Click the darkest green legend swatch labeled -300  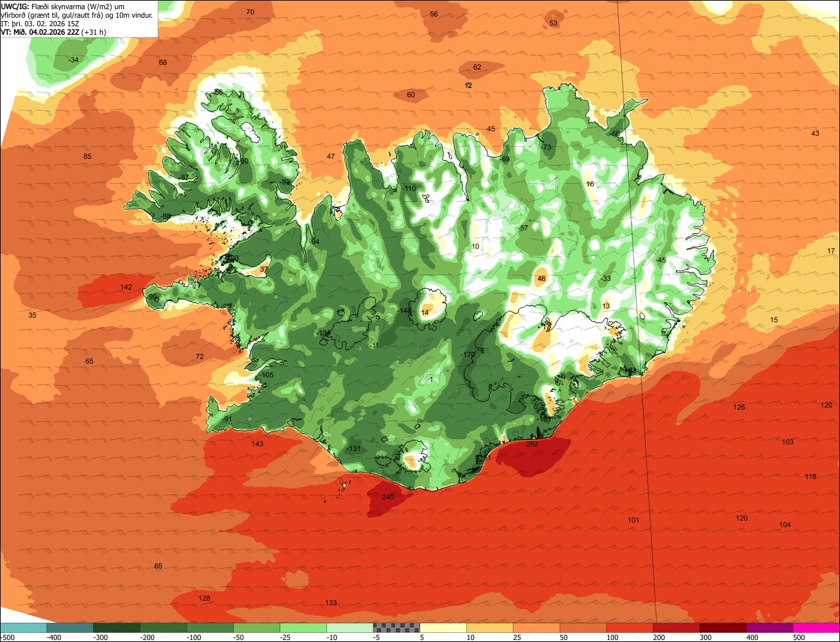[117, 628]
